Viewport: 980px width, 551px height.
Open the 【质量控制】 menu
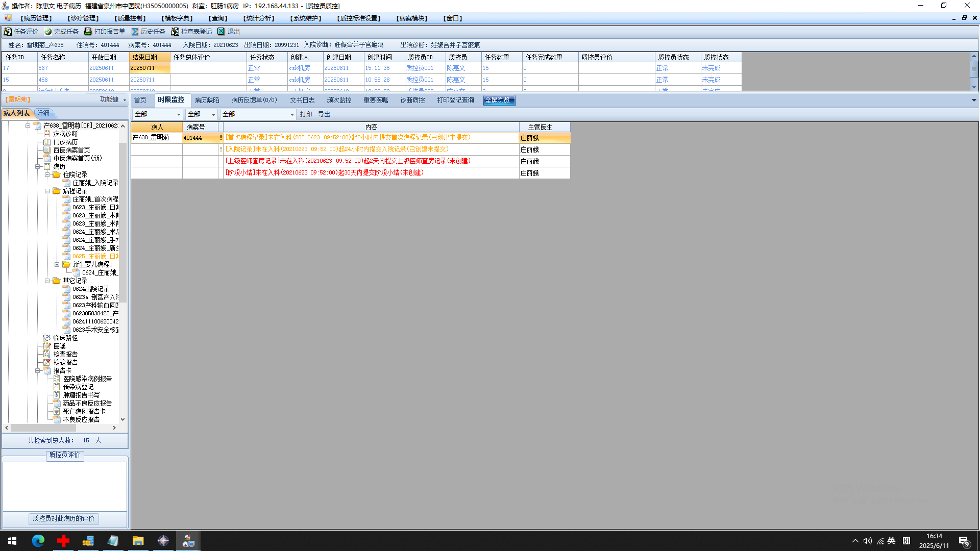point(130,18)
